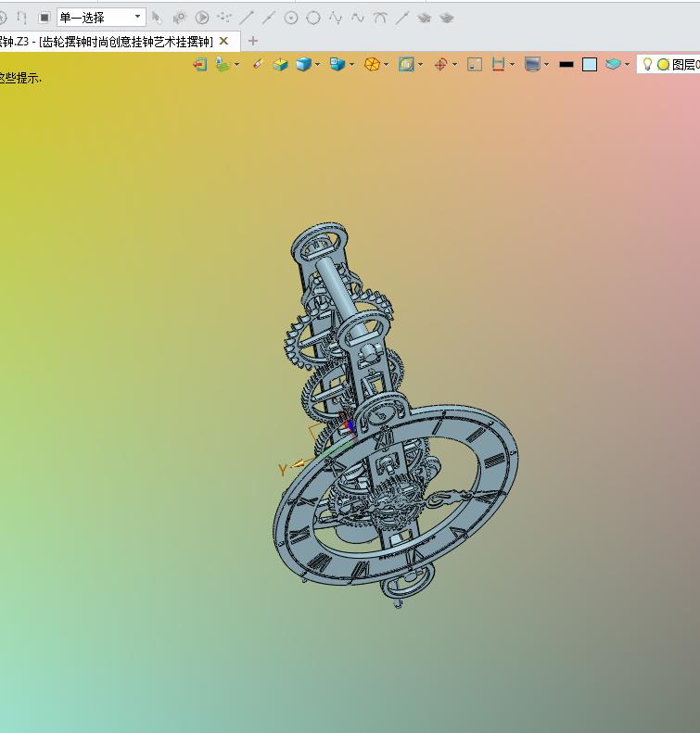Click the circled play arrow icon
Image resolution: width=700 pixels, height=733 pixels.
(x=202, y=18)
